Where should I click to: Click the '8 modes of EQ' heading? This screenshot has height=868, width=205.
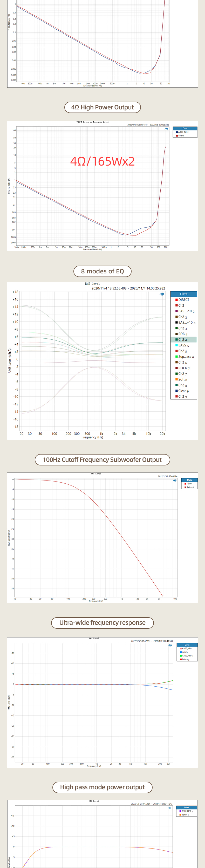point(102,271)
